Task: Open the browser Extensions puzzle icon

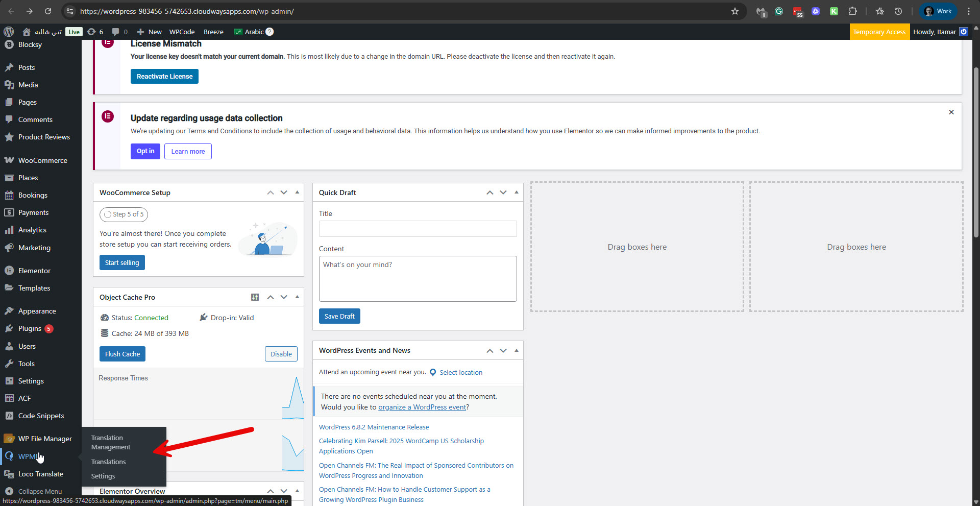Action: [x=852, y=11]
